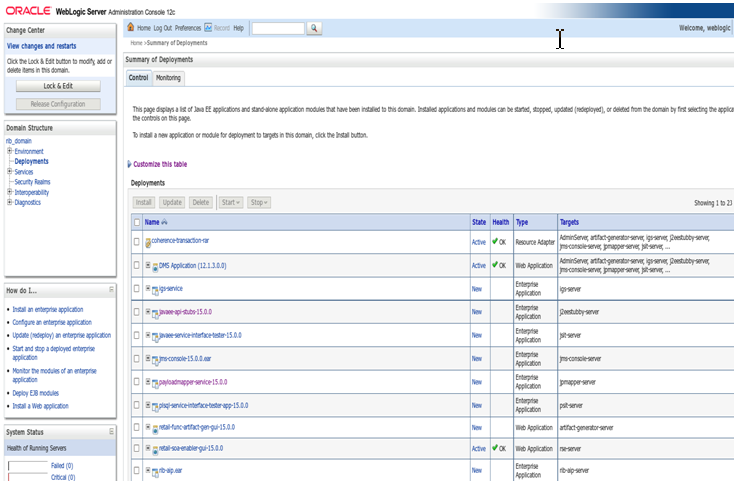Click the Release Configuration button
Screen dimensions: 734x482
click(x=58, y=104)
